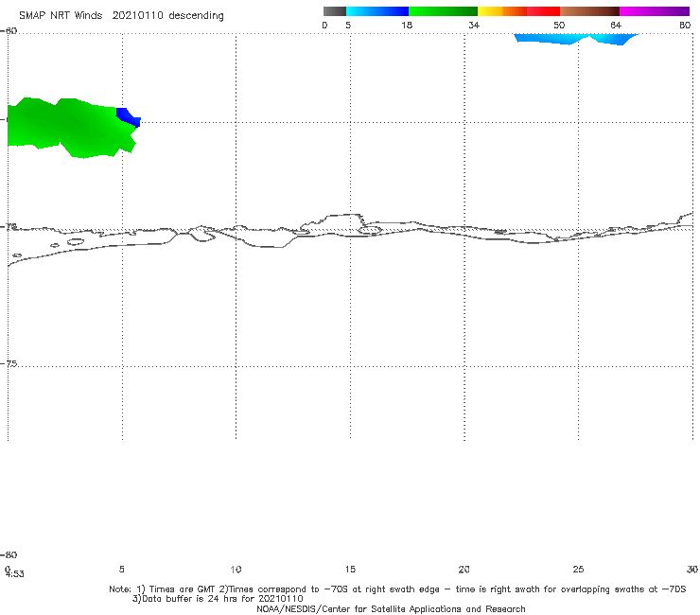
Task: Click the title 'SMAP NRT Winds 20210110 descending'
Action: [x=121, y=16]
